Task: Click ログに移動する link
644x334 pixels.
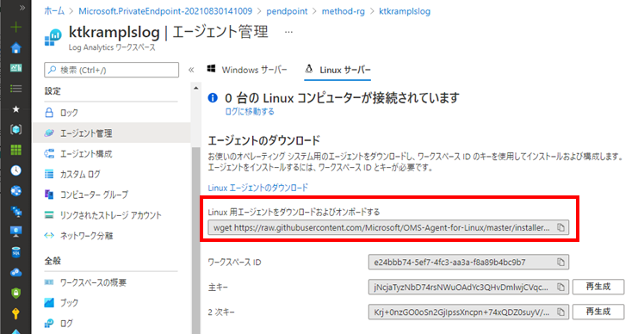Action: [x=250, y=111]
